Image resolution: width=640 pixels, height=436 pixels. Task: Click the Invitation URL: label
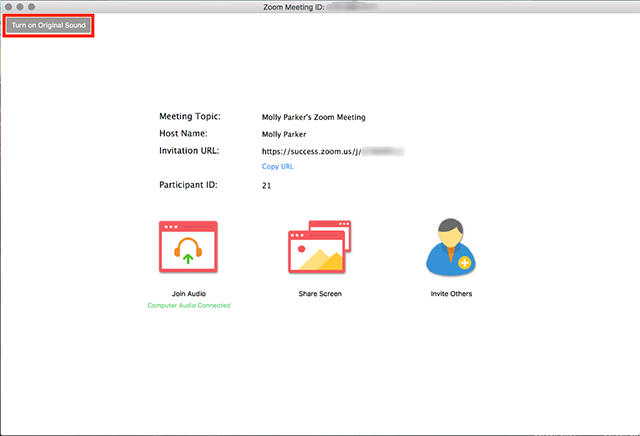pyautogui.click(x=189, y=151)
